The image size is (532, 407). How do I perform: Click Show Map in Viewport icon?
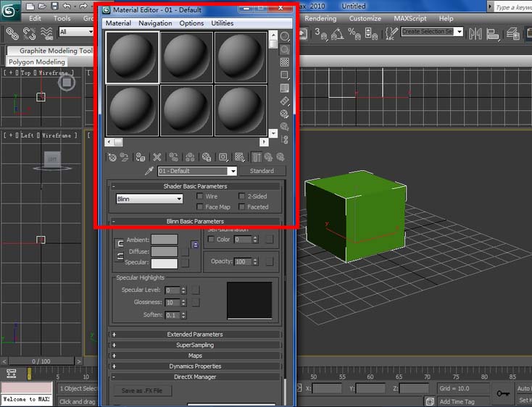[x=239, y=156]
